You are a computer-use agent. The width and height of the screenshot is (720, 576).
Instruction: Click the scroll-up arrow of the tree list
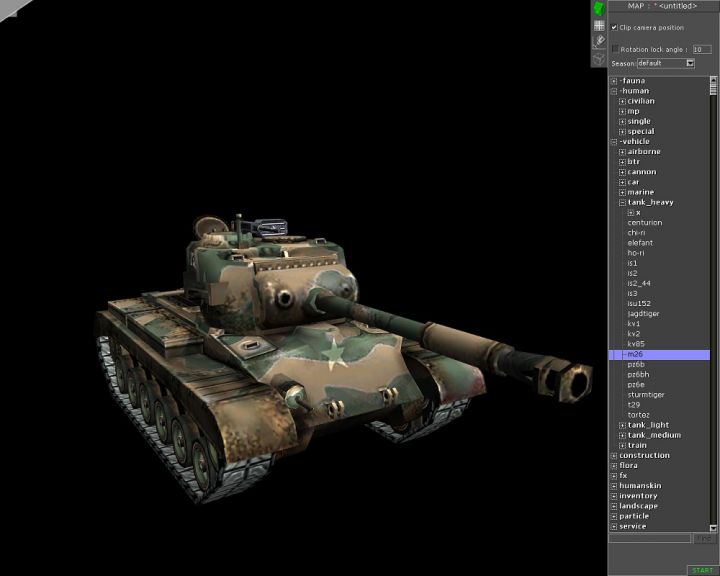[714, 79]
